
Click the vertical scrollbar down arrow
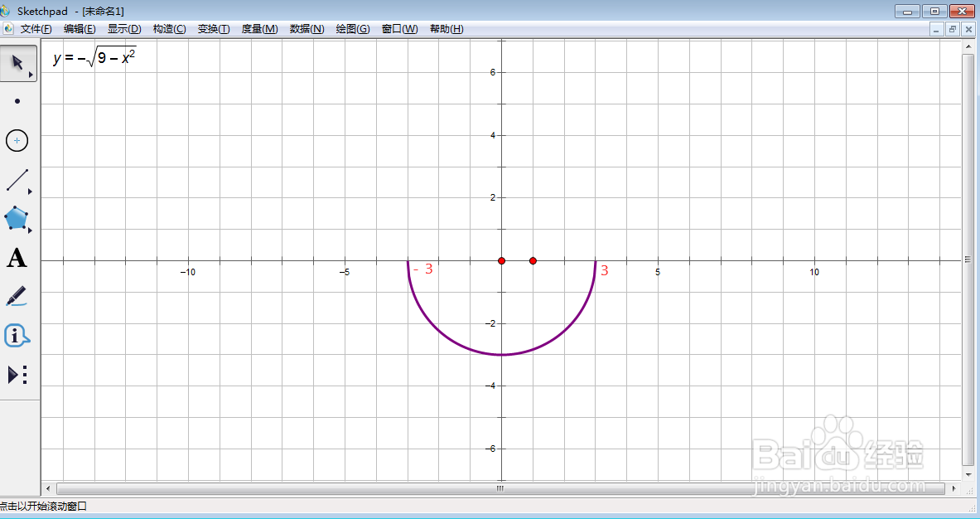coord(968,474)
